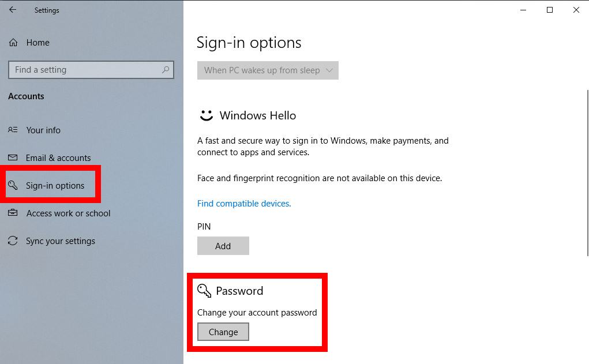The image size is (589, 364).
Task: Click the Your info person icon
Action: click(x=13, y=130)
